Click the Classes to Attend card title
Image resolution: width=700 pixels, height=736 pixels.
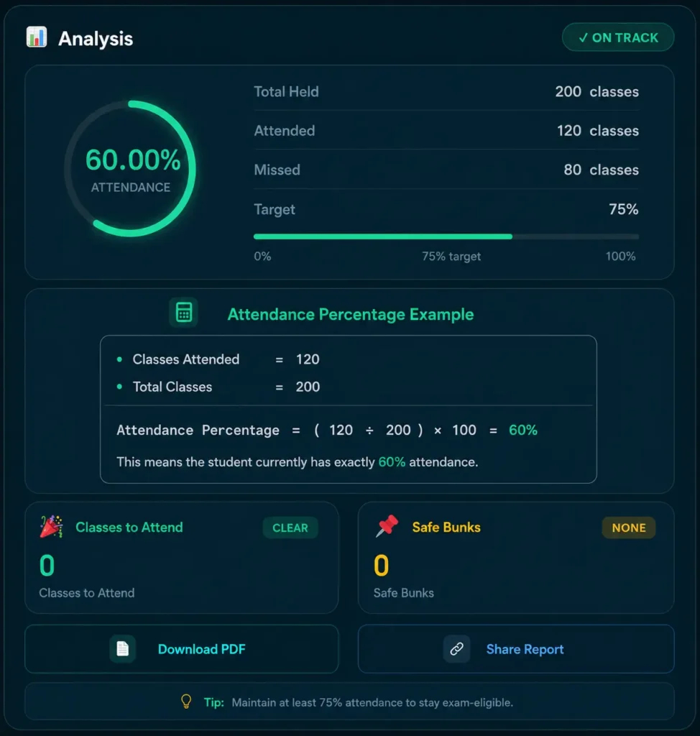point(129,527)
